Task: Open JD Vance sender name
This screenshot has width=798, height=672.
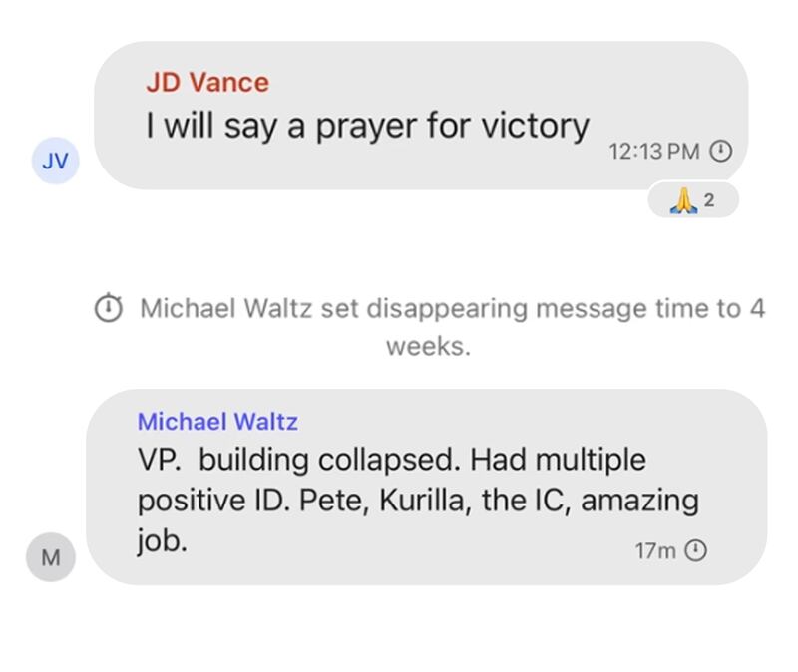Action: [206, 82]
